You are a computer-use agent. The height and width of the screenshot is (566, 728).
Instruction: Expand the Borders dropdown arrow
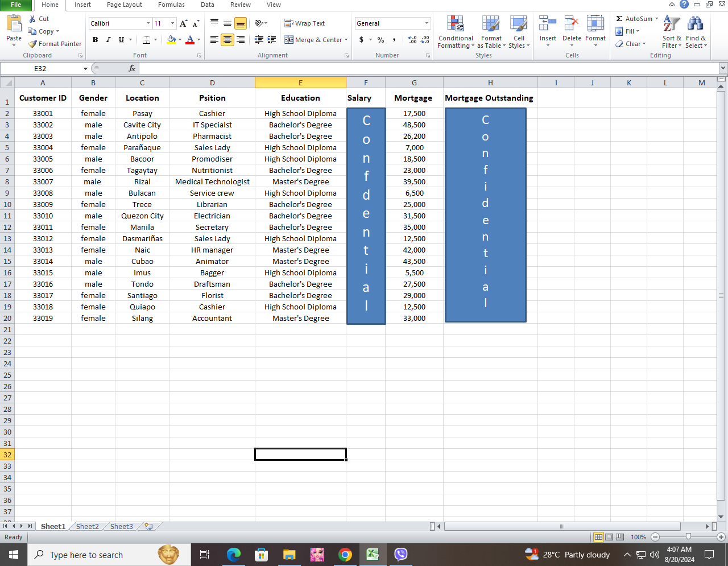155,40
